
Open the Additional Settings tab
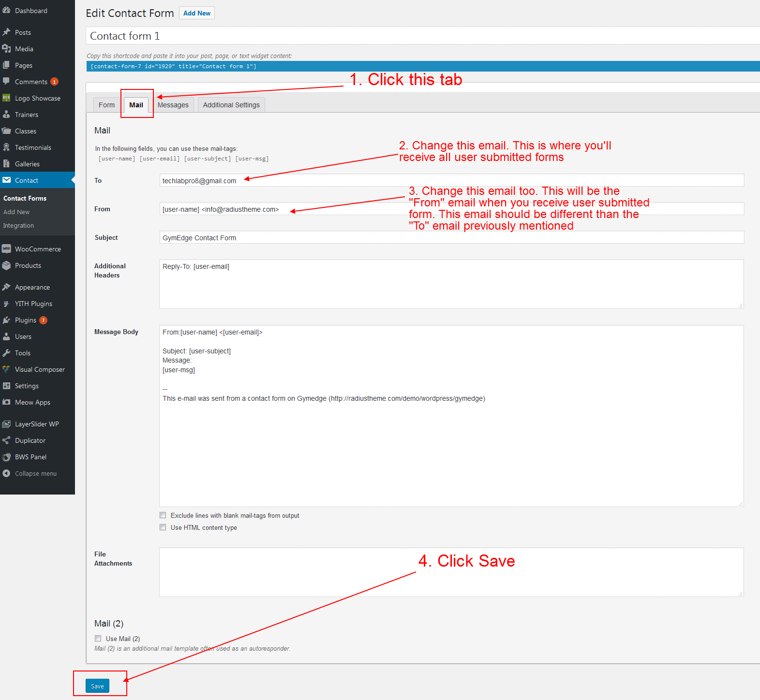pos(231,105)
